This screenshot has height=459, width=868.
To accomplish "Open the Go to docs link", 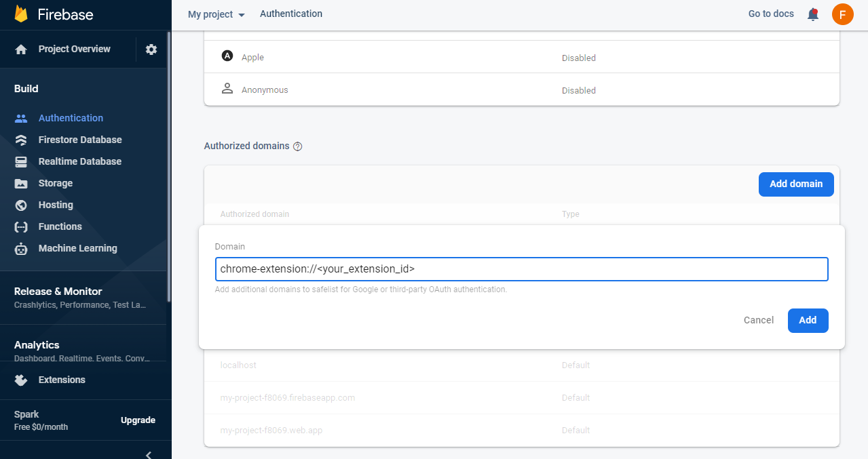I will click(770, 14).
